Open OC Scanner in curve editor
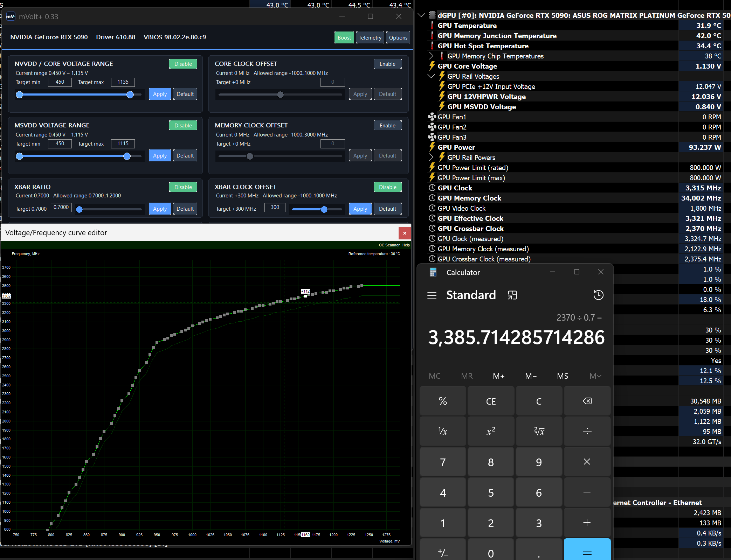The height and width of the screenshot is (560, 731). [x=389, y=245]
